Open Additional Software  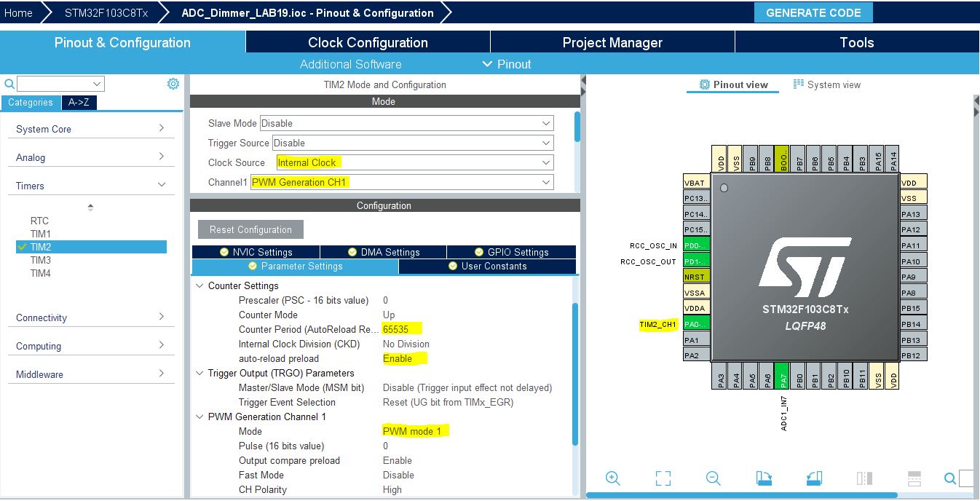click(x=350, y=64)
